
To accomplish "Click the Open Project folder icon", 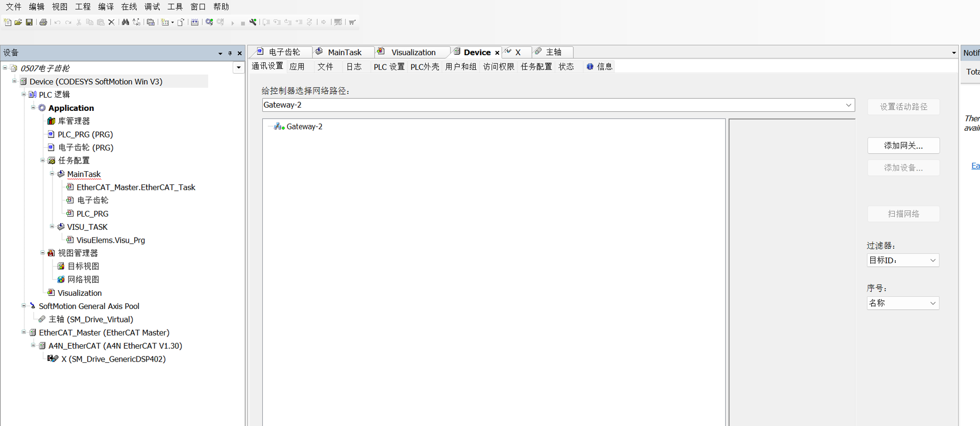I will pyautogui.click(x=18, y=22).
